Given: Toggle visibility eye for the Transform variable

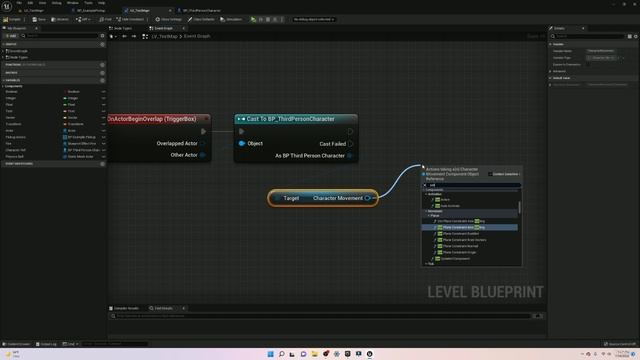Looking at the screenshot, I should (103, 124).
